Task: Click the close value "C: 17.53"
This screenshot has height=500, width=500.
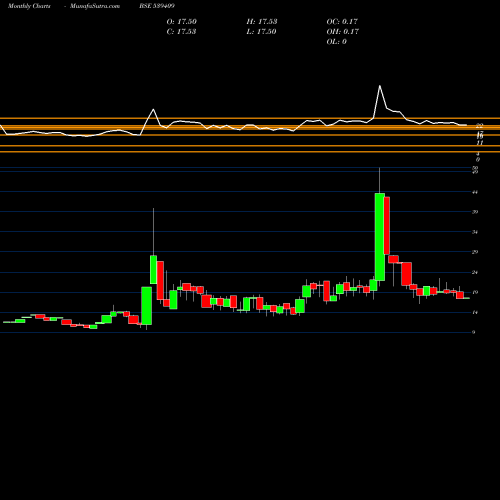Action: [x=181, y=32]
